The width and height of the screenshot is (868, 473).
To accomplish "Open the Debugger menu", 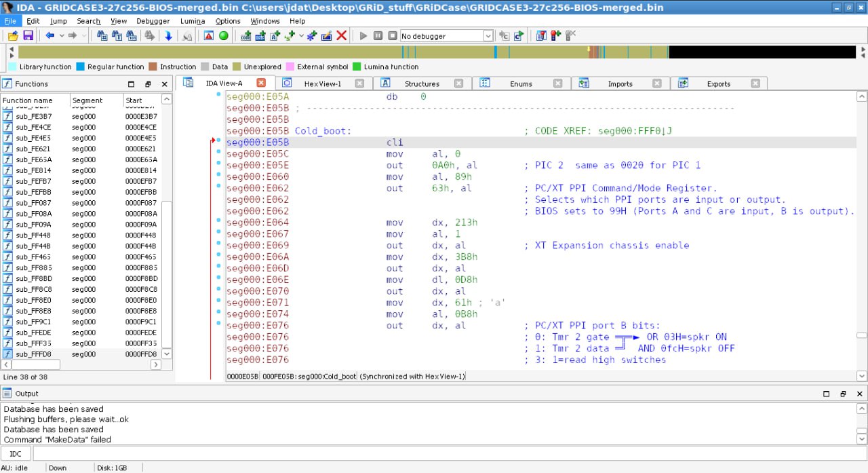I will click(x=153, y=21).
